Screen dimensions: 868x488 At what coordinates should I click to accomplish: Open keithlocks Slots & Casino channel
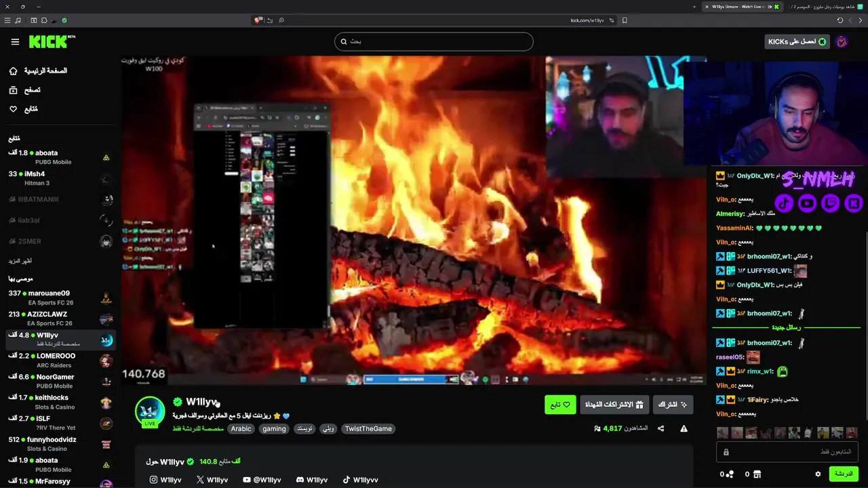point(60,402)
